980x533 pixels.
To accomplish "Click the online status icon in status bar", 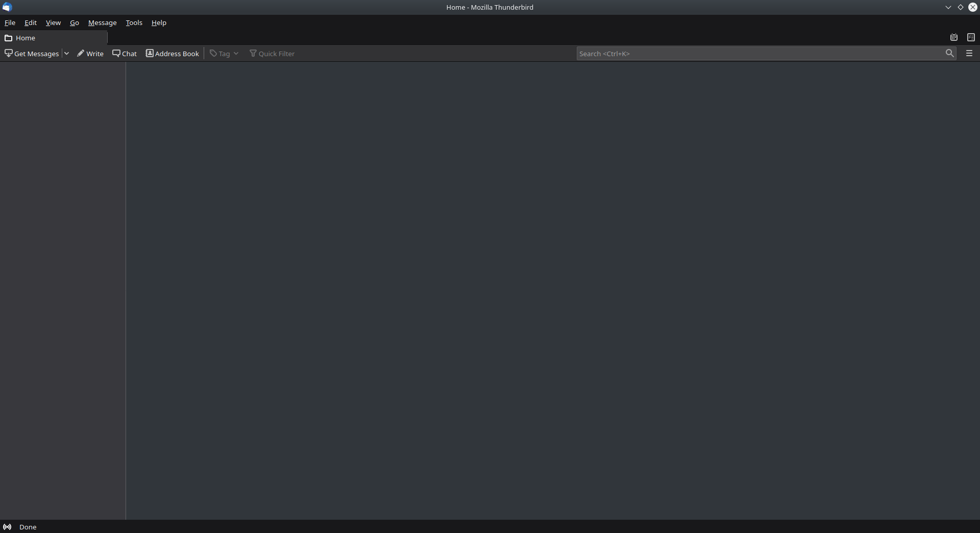I will click(x=7, y=527).
